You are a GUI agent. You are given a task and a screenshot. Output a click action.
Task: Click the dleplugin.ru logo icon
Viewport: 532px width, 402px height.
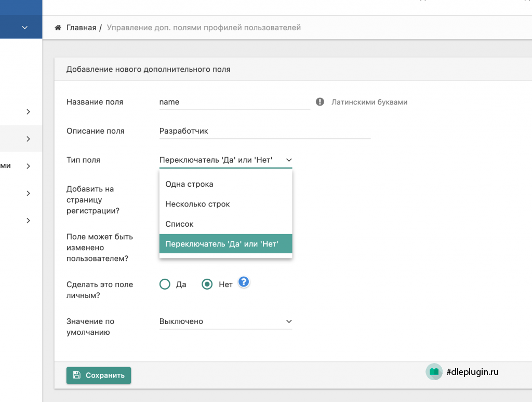(x=434, y=372)
